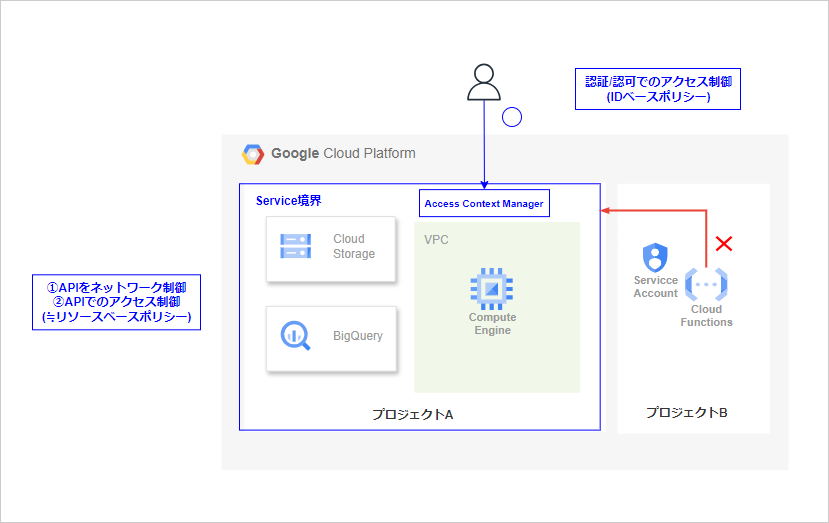Click the 'Google Cloud Platform' title text

coord(343,153)
